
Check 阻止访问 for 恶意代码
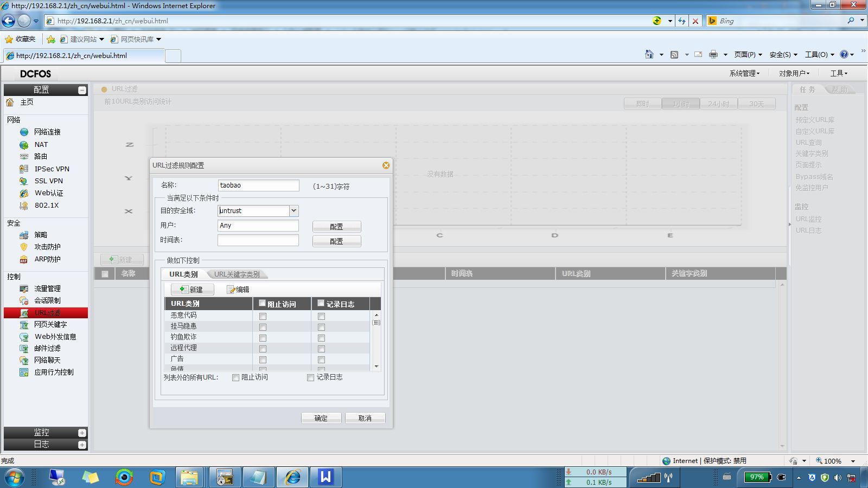(x=263, y=316)
